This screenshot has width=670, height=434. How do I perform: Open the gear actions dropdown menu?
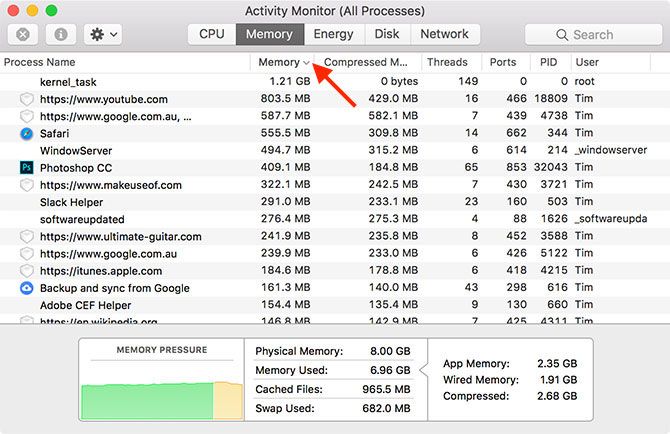tap(103, 34)
